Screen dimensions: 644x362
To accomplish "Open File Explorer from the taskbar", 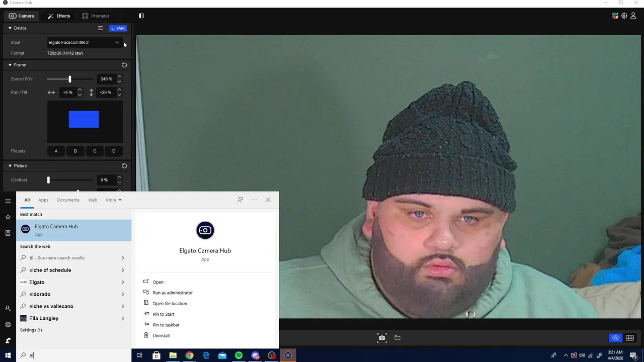I will point(173,355).
